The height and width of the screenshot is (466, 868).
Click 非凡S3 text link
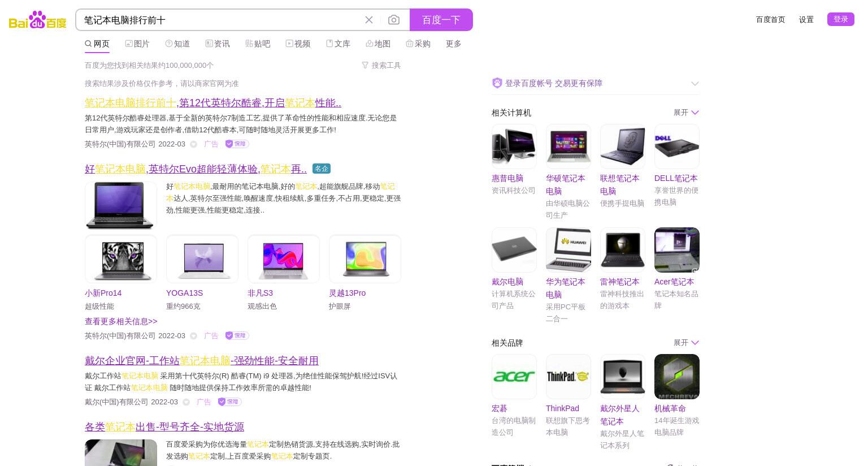tap(260, 293)
